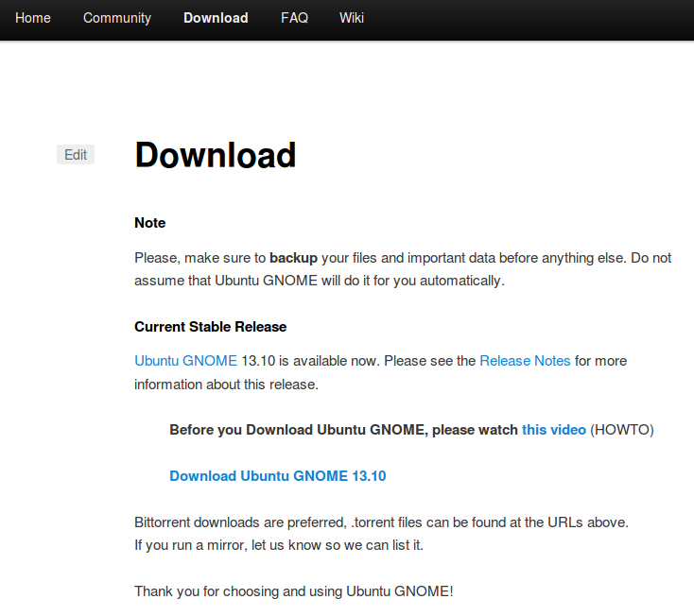The height and width of the screenshot is (616, 694).
Task: Click the bold word 'backup'
Action: click(293, 258)
